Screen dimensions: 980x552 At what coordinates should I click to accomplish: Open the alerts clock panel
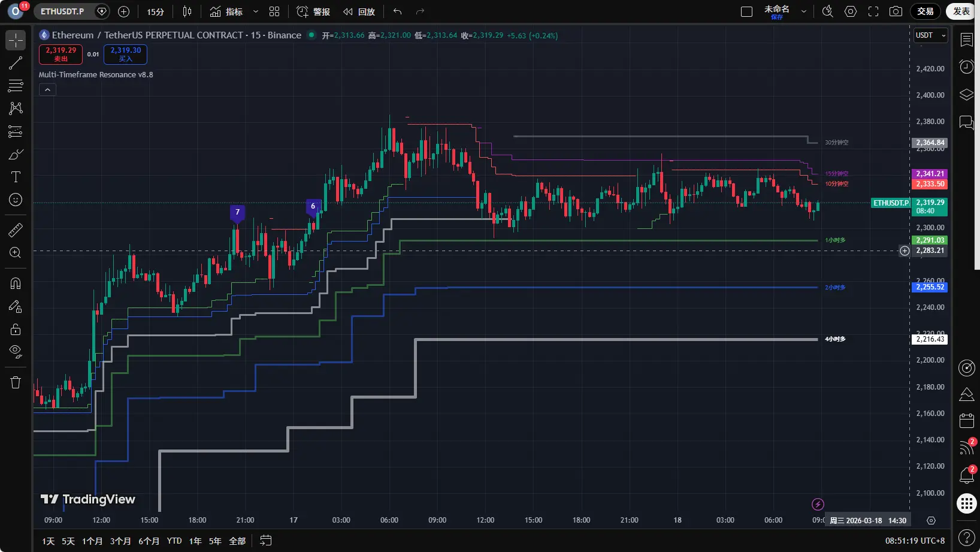point(967,67)
